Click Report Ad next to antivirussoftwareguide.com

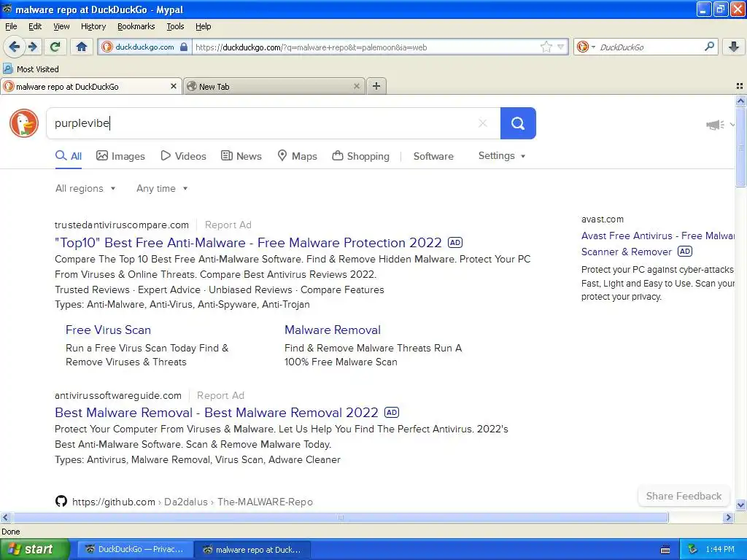tap(220, 395)
